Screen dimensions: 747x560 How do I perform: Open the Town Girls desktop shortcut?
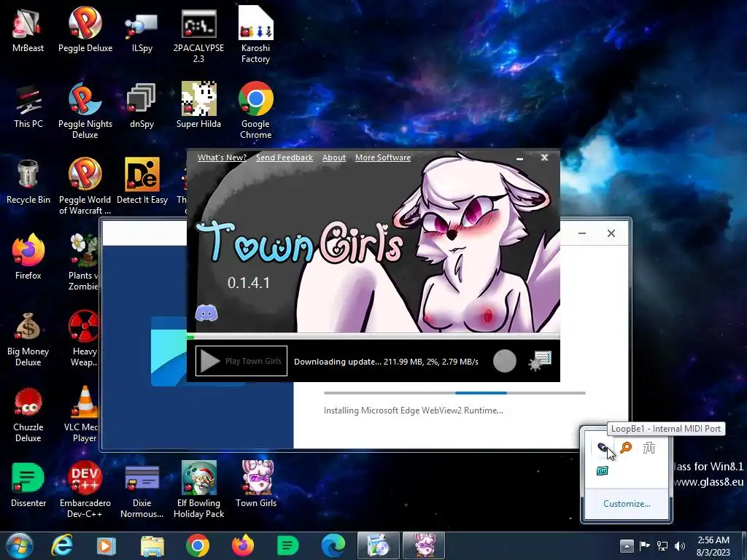click(256, 484)
